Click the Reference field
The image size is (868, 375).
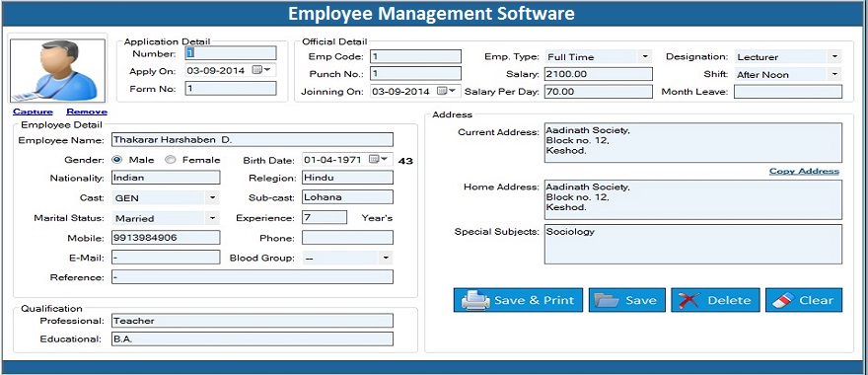(253, 277)
